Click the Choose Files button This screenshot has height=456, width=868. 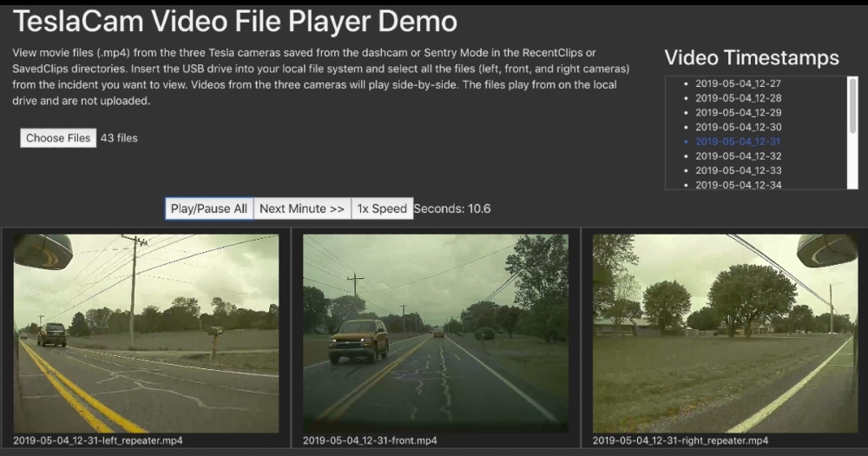[x=58, y=138]
